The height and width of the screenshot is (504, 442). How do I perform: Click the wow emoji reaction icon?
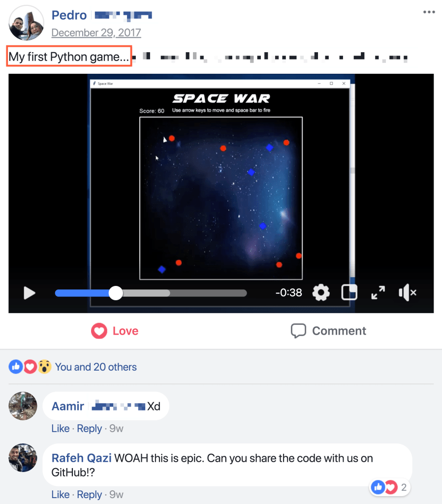(x=44, y=367)
